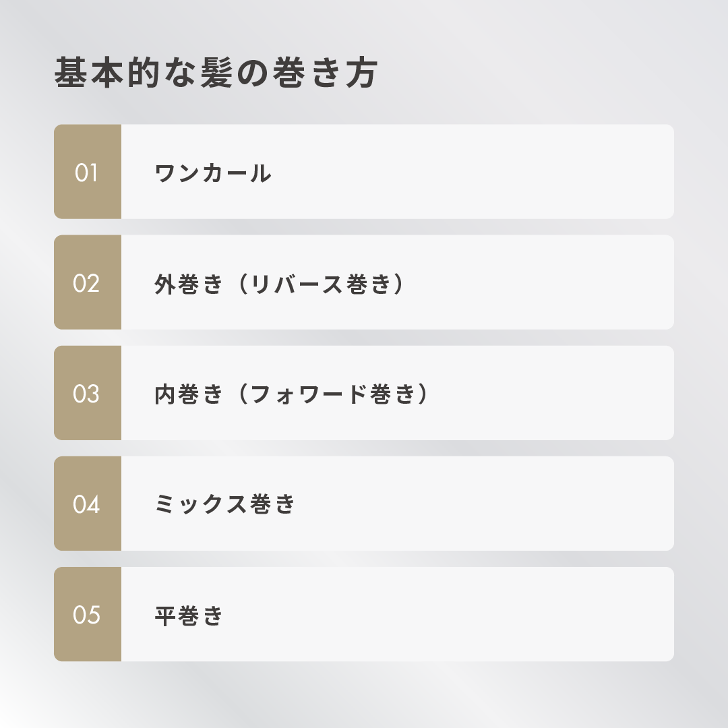Click blank right end of 平巻き card
The height and width of the screenshot is (728, 728).
607,615
